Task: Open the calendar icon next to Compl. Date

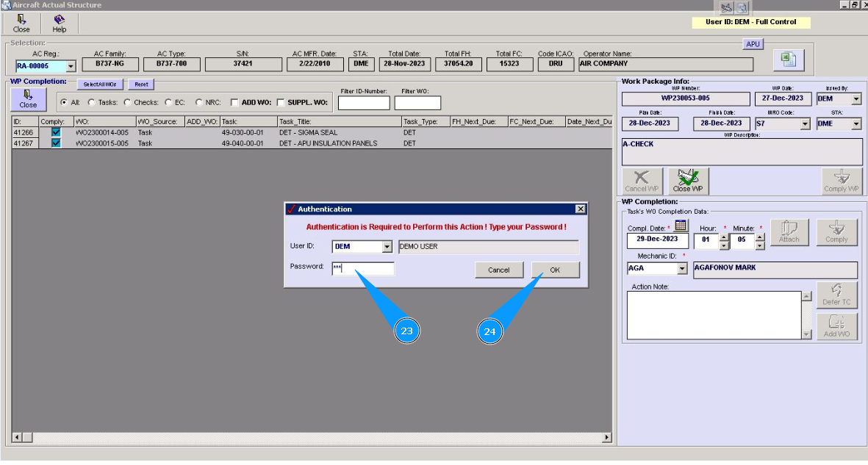Action: pos(681,226)
